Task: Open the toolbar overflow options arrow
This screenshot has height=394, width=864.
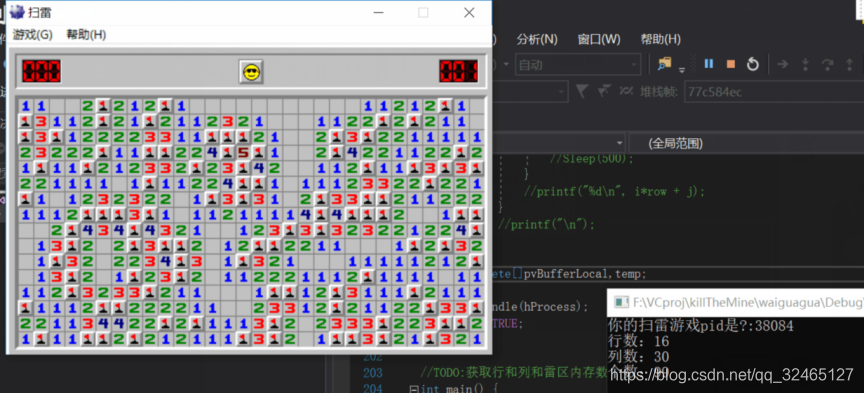Action: 682,69
